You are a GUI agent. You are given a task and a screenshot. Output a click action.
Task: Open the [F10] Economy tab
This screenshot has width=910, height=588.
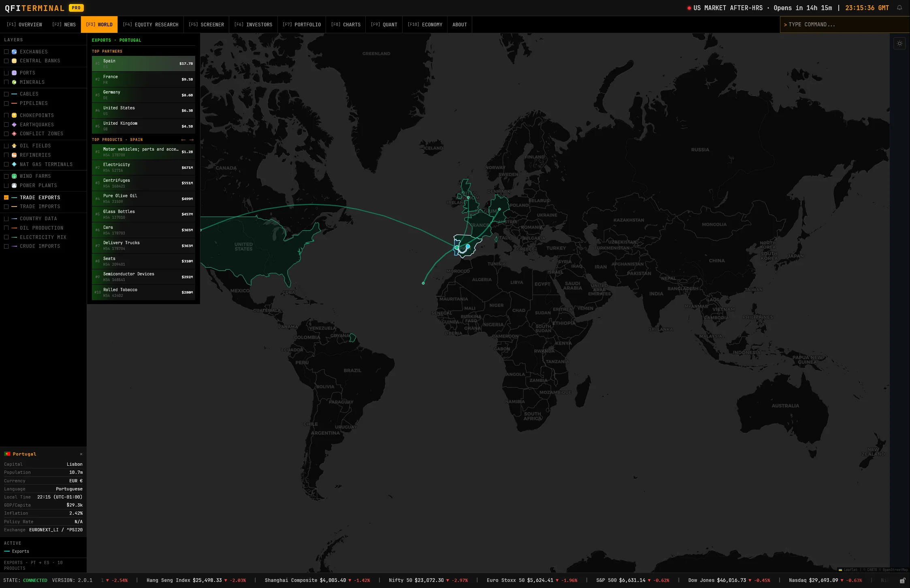424,24
